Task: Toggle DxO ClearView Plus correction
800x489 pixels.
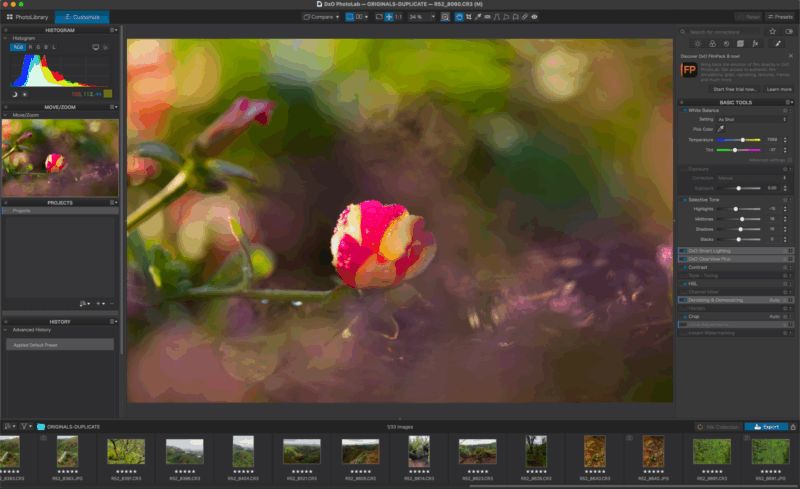Action: (682, 259)
